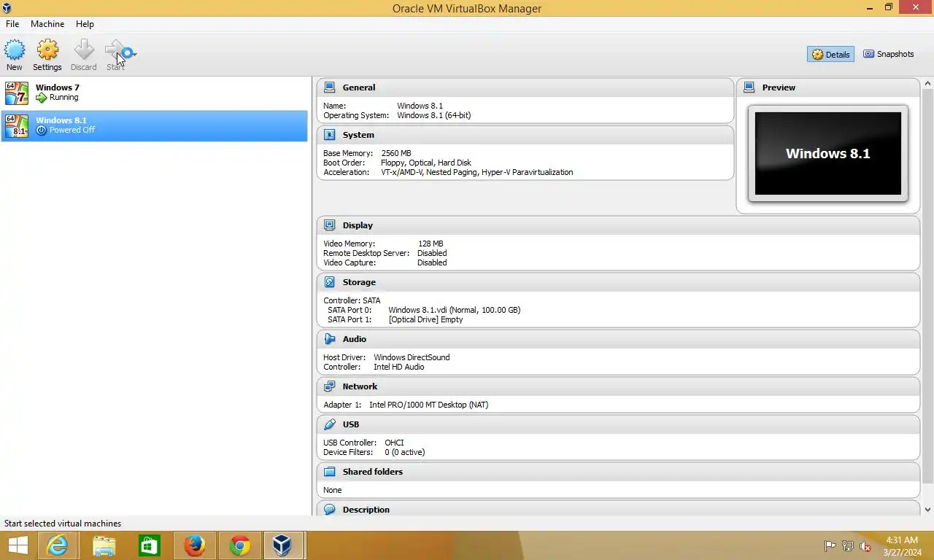
Task: Open the Description section header link
Action: click(366, 510)
